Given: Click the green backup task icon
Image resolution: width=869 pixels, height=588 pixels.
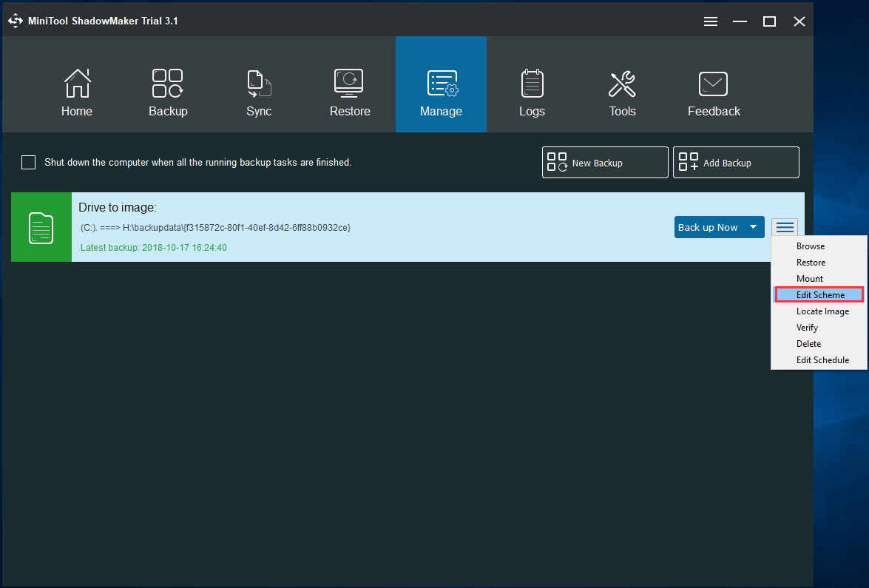Looking at the screenshot, I should (41, 227).
